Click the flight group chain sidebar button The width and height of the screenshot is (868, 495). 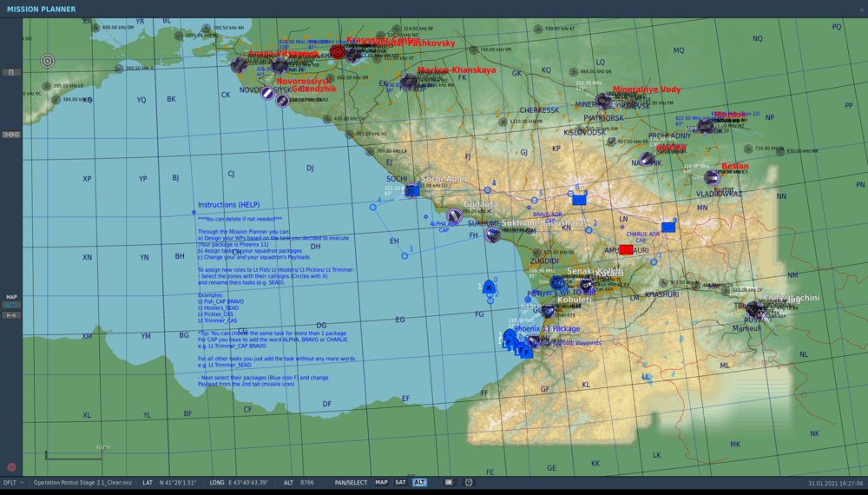click(11, 135)
